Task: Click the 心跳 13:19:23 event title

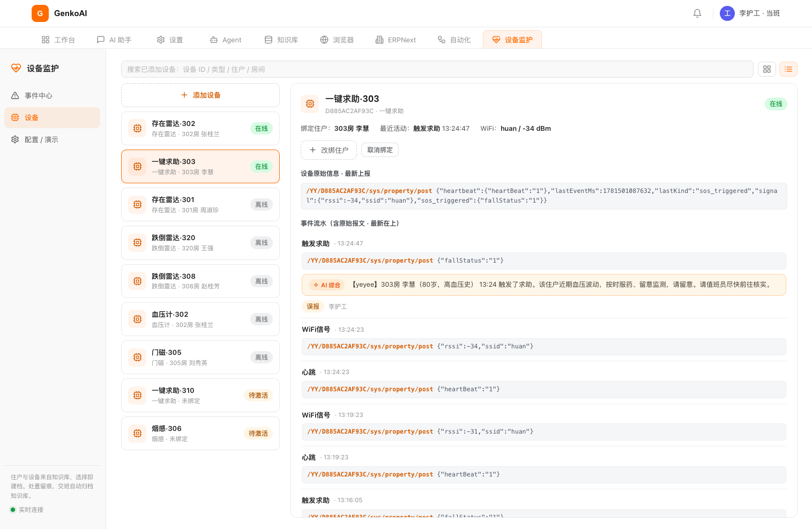Action: 309,457
